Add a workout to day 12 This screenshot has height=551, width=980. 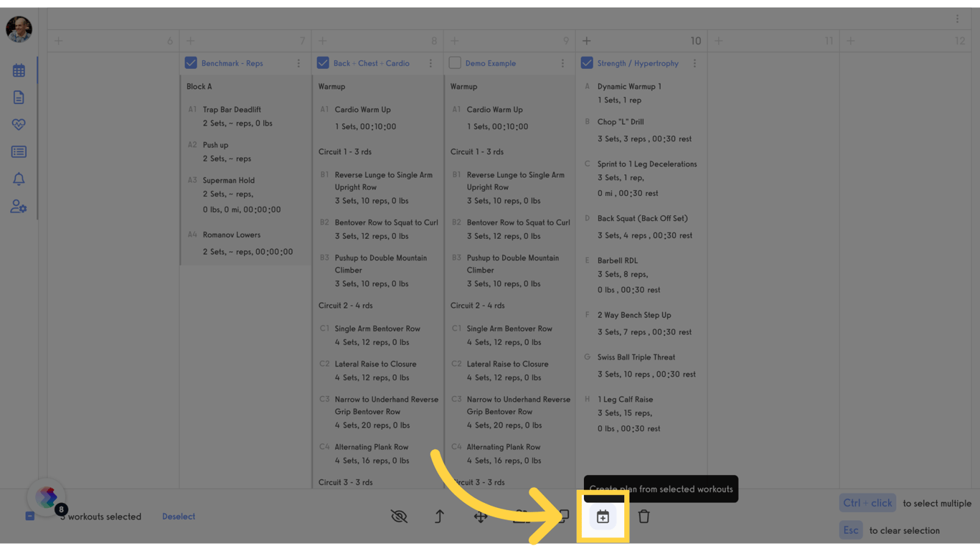click(851, 41)
